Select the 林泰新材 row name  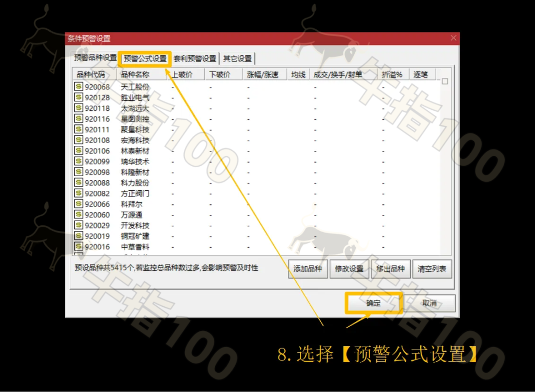click(x=135, y=151)
